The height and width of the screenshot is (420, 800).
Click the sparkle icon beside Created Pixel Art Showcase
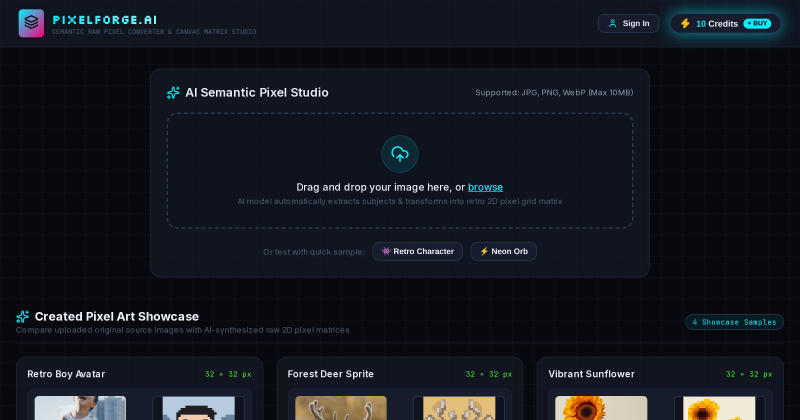click(x=22, y=316)
